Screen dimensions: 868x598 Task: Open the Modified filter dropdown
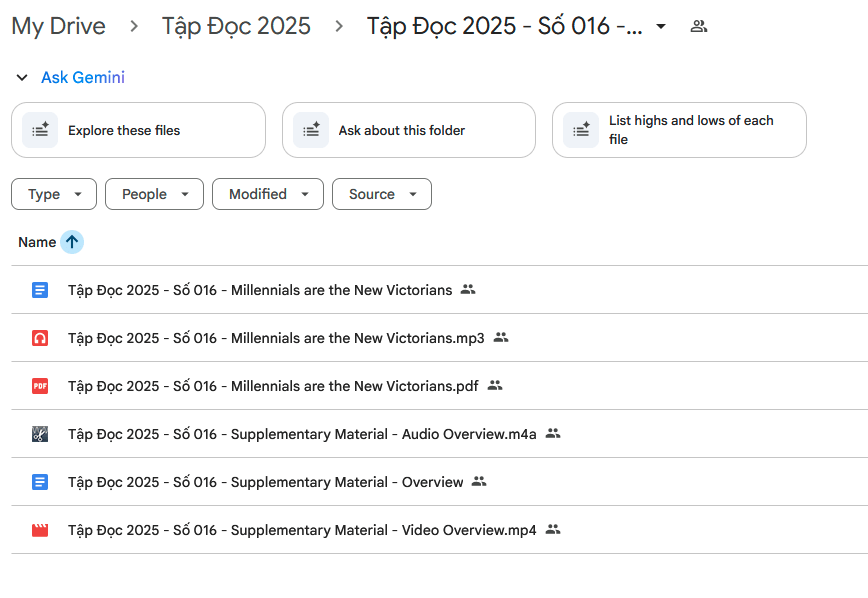point(267,194)
